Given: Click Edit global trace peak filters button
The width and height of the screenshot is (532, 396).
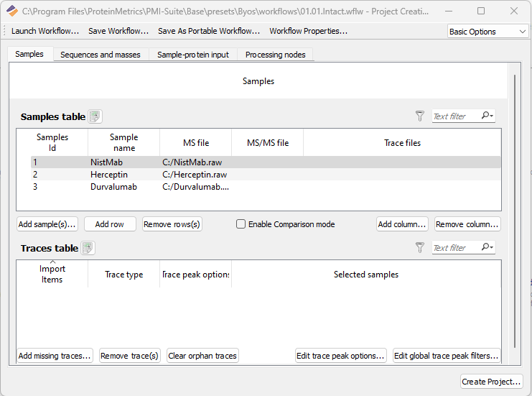Looking at the screenshot, I should [x=446, y=356].
